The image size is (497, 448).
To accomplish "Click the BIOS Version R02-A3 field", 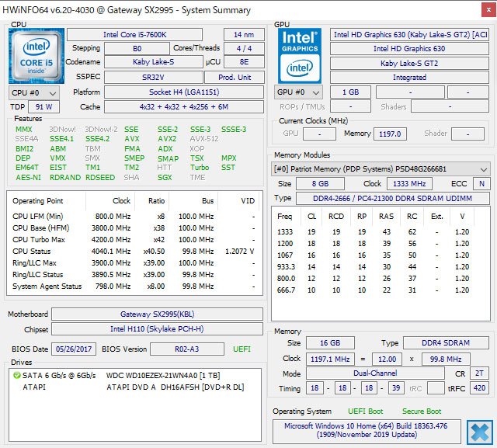I will coord(187,349).
